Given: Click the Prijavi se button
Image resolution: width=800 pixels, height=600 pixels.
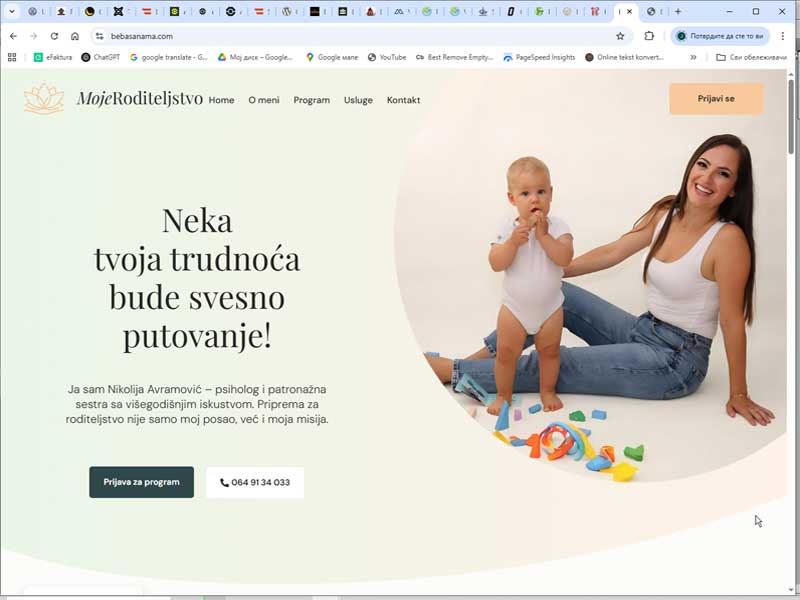Looking at the screenshot, I should point(716,99).
